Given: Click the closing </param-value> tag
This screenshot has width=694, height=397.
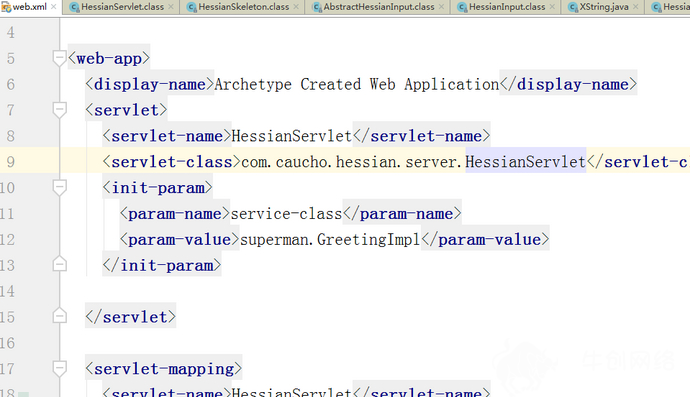Looking at the screenshot, I should tap(485, 239).
